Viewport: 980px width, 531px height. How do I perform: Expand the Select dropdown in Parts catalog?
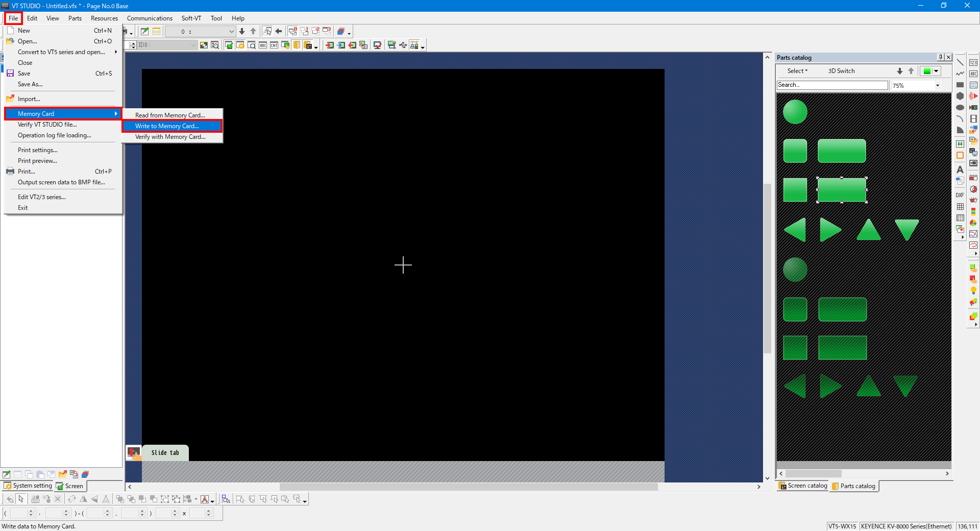[x=797, y=71]
